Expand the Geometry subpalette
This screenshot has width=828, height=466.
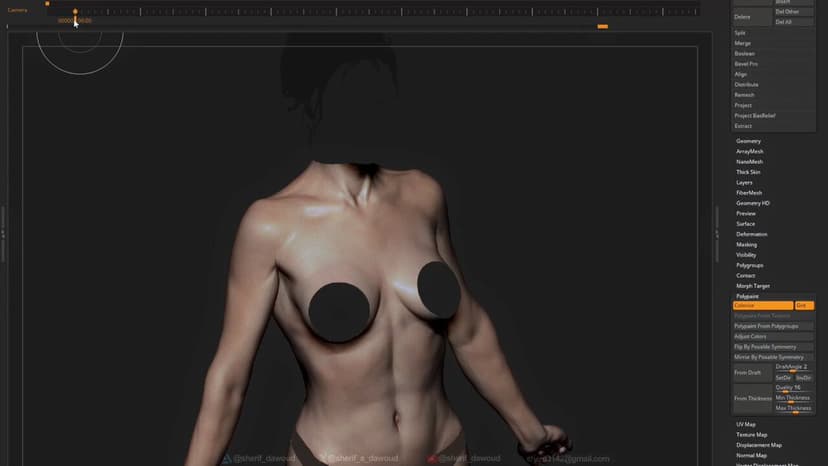(x=749, y=141)
